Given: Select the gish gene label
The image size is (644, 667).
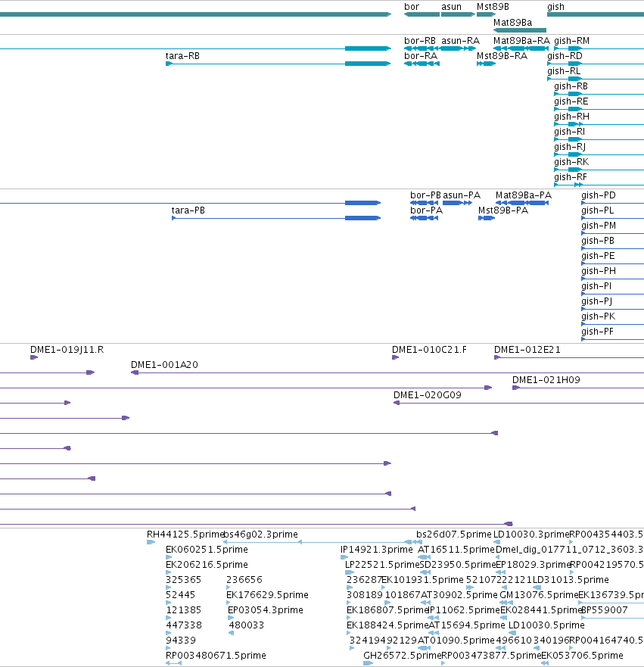Looking at the screenshot, I should [x=555, y=7].
